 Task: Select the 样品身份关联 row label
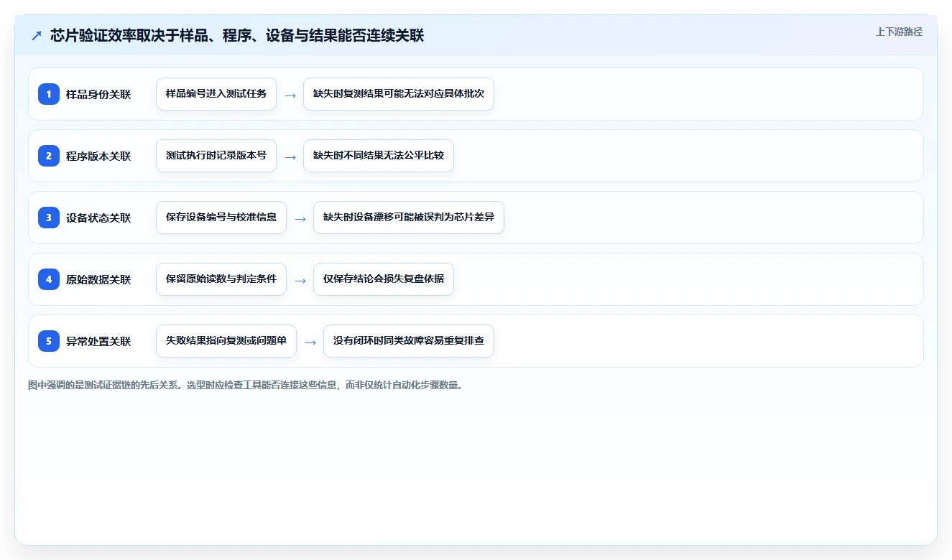pos(98,94)
